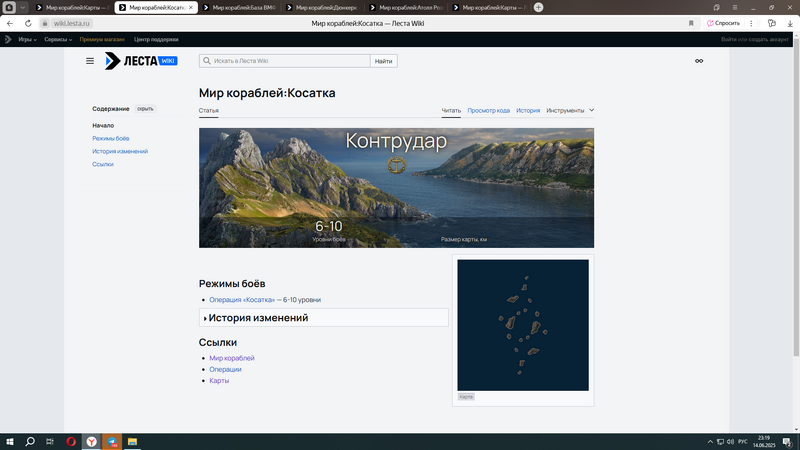Viewport: 800px width, 450px height.
Task: Click the padlock site security icon
Action: tap(45, 23)
